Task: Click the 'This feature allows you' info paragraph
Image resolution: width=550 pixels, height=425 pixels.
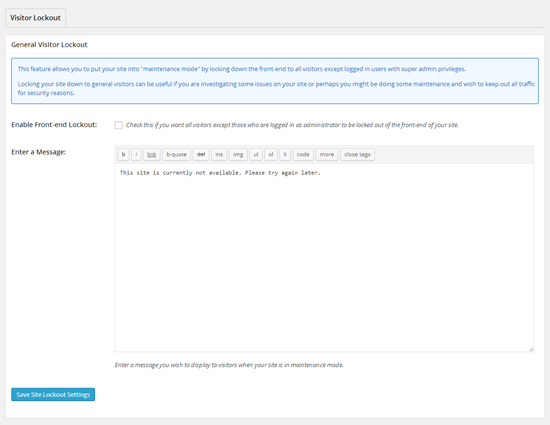Action: (x=242, y=69)
